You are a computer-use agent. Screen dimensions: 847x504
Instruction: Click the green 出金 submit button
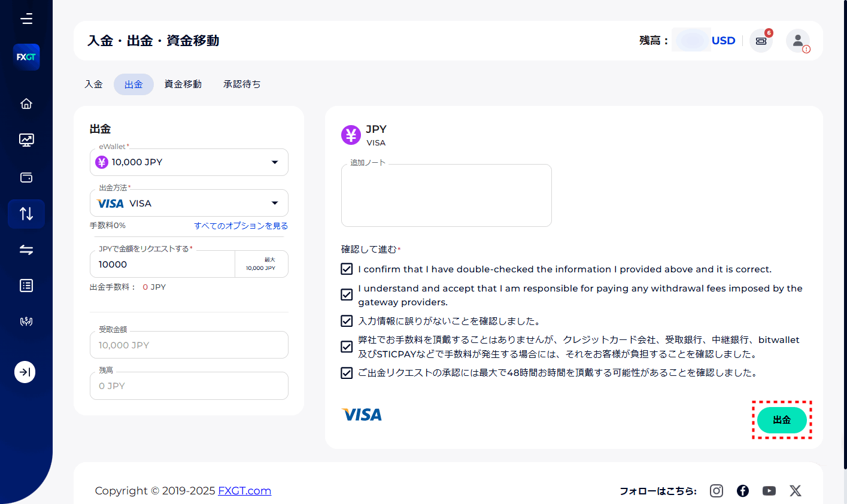pos(782,420)
